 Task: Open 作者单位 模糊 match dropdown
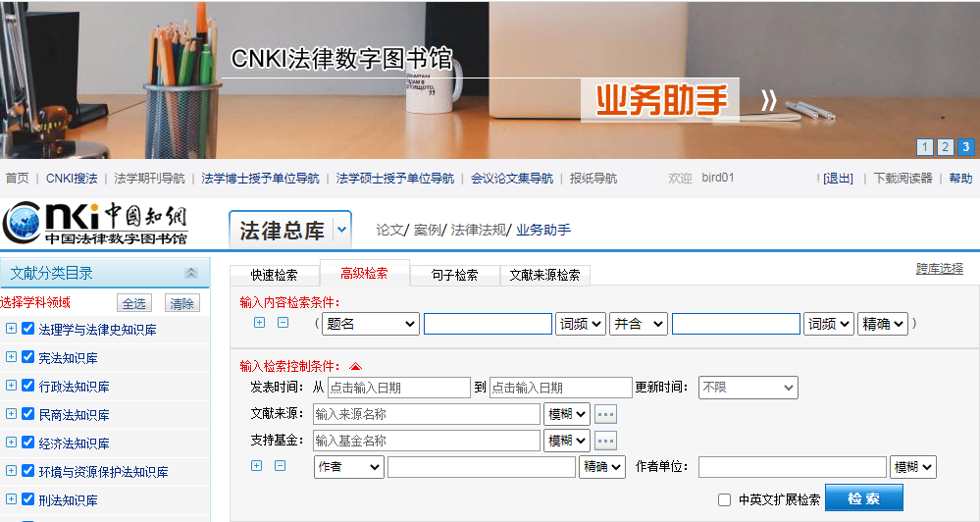tap(913, 467)
